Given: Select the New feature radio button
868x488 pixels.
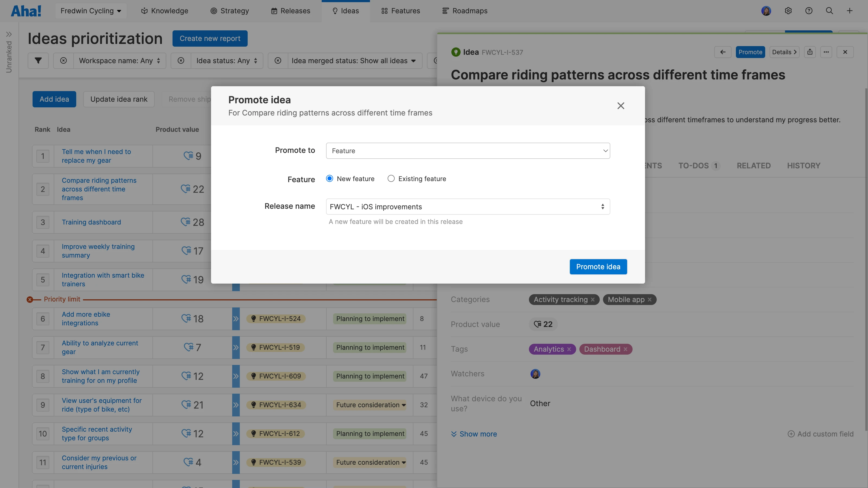Looking at the screenshot, I should 329,178.
